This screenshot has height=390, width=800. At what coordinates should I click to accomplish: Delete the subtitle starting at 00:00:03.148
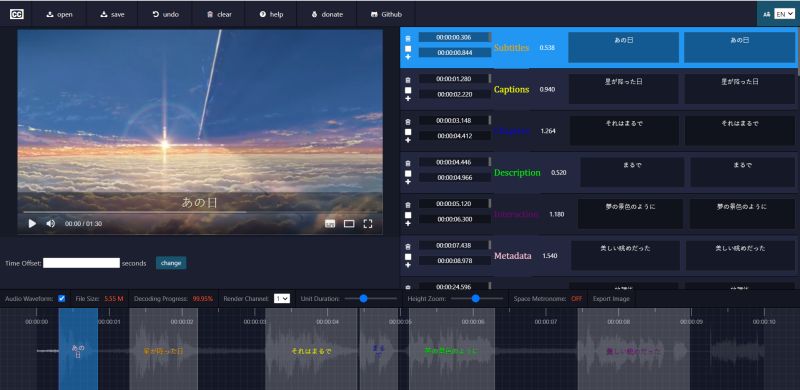pyautogui.click(x=408, y=122)
